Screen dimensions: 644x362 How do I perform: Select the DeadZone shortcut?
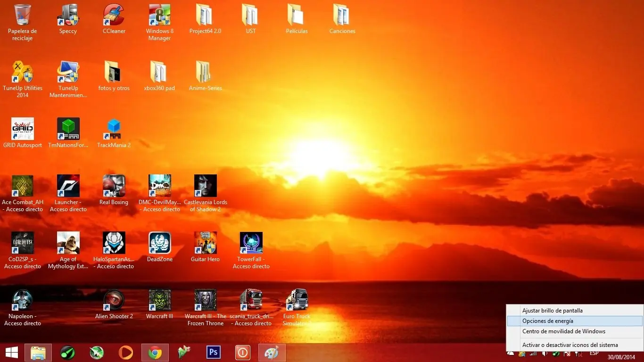[x=159, y=247]
